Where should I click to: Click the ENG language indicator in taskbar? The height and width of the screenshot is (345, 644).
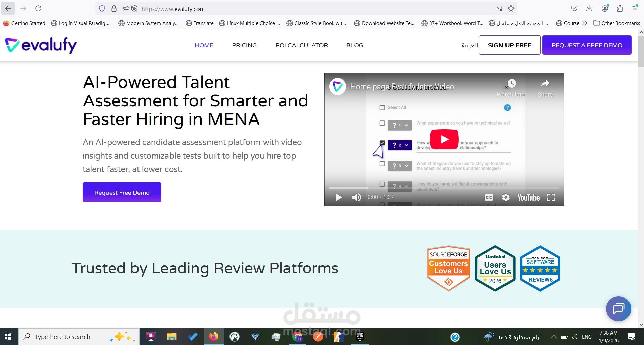tap(587, 337)
